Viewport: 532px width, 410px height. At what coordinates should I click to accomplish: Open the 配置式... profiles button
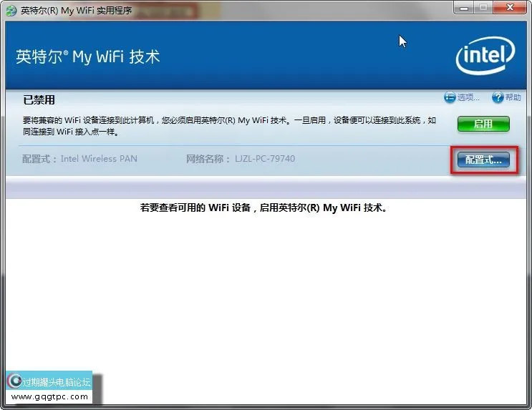click(x=483, y=160)
